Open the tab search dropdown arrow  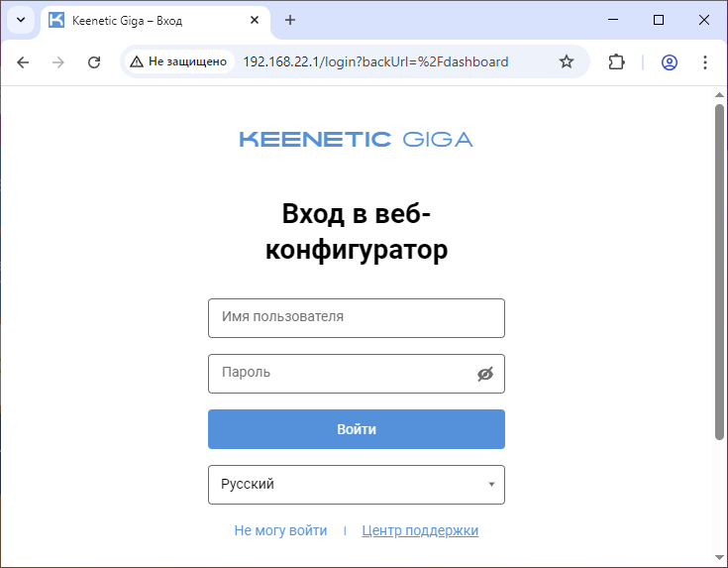pos(21,20)
